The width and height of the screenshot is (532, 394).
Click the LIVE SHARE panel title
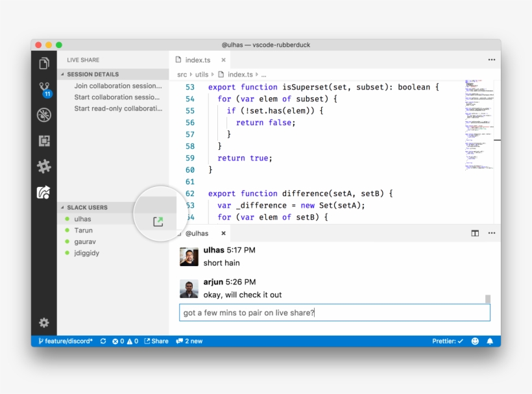coord(83,60)
